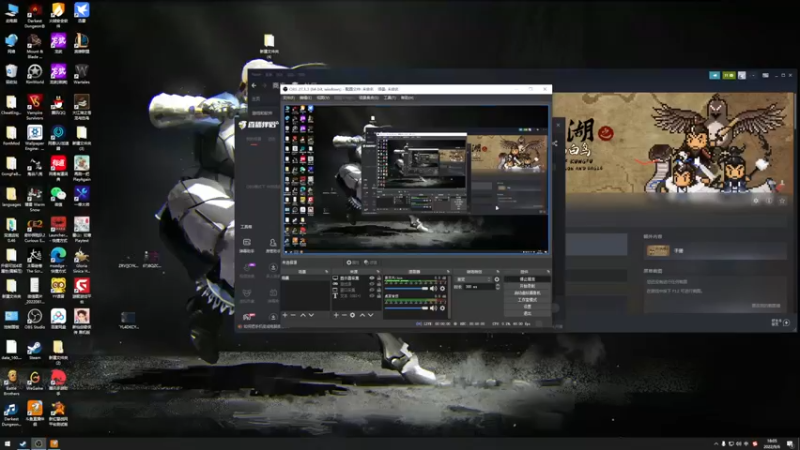
Task: Open OBS Settings from controls
Action: pos(528,307)
